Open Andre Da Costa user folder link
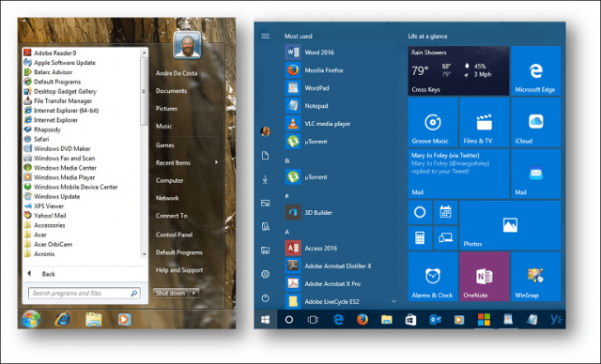This screenshot has width=601, height=364. click(x=177, y=73)
